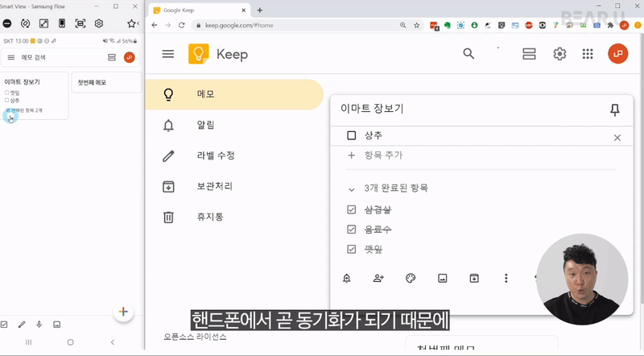The image size is (644, 356).
Task: Tap the phone's colorful plus new-note button
Action: (x=123, y=312)
